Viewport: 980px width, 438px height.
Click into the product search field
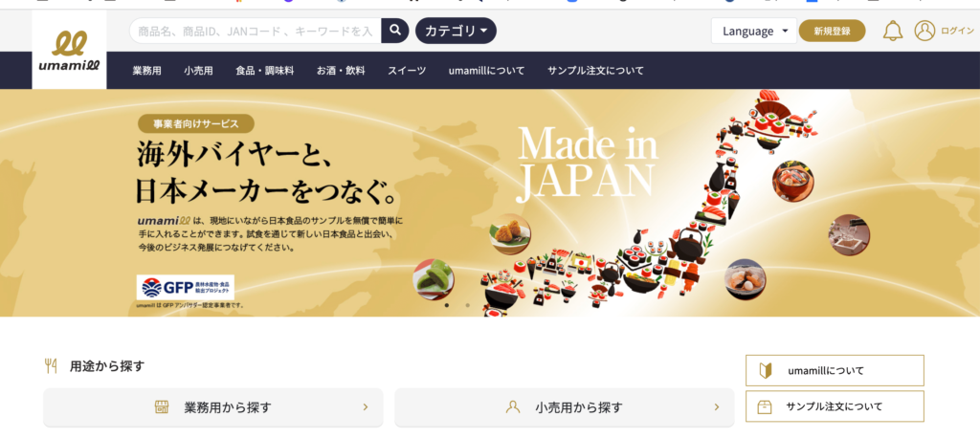click(255, 31)
